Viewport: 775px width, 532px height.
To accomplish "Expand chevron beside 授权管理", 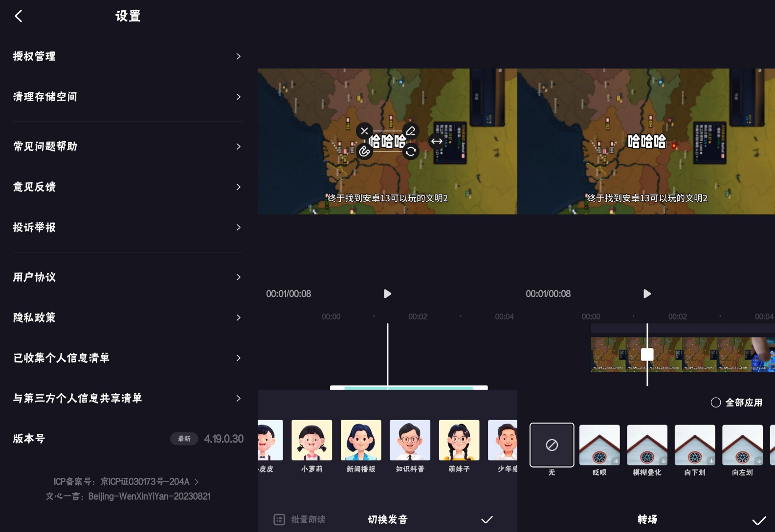I will click(x=239, y=56).
